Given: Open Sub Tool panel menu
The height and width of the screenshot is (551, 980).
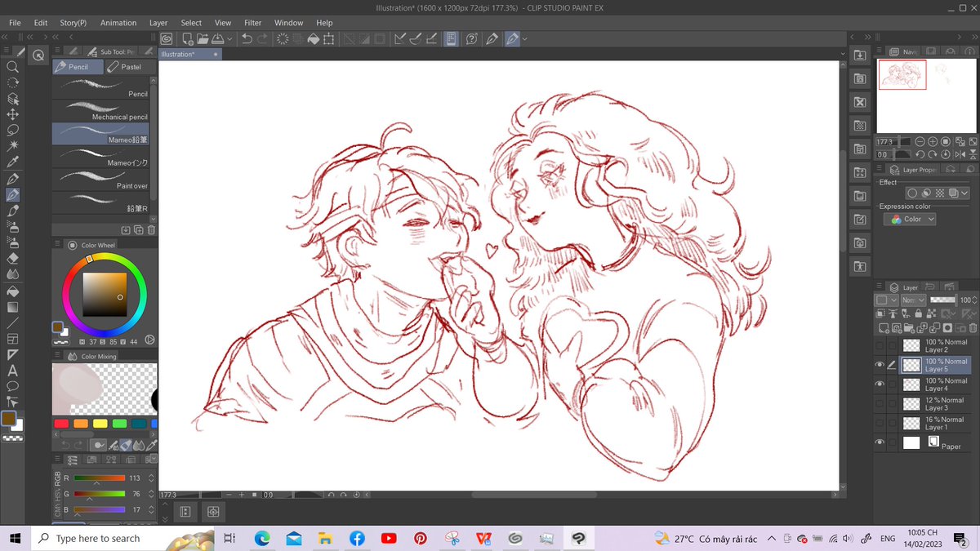Looking at the screenshot, I should point(57,51).
